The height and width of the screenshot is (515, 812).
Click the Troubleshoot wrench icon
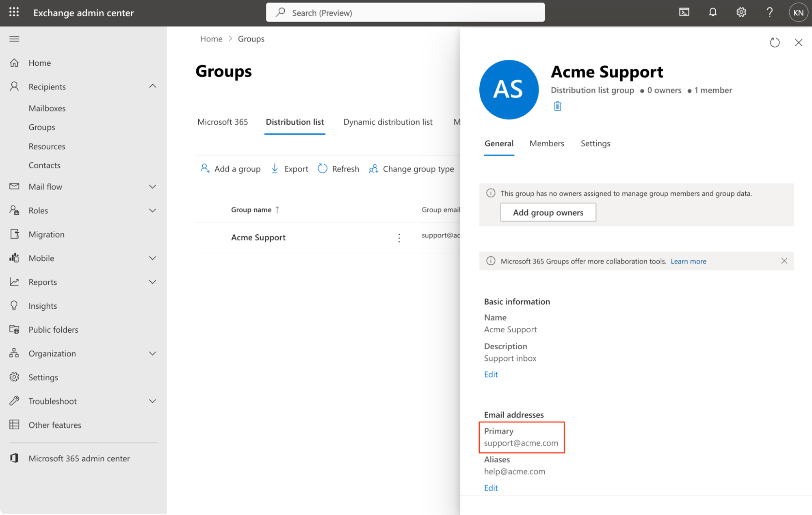point(14,401)
